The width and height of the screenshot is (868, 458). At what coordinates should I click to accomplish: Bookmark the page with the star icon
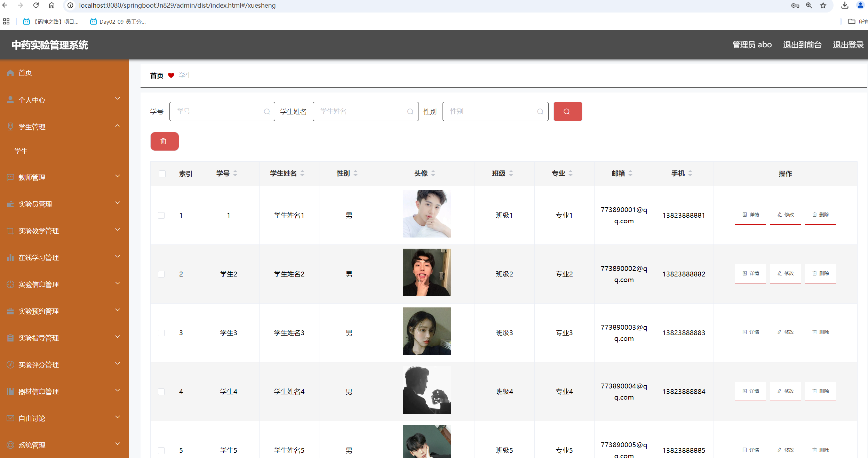[x=823, y=5]
